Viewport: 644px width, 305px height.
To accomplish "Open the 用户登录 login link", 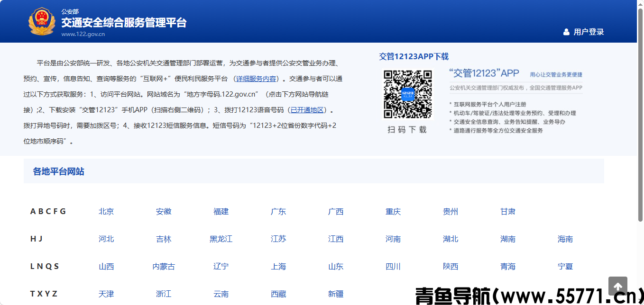I will tap(589, 32).
